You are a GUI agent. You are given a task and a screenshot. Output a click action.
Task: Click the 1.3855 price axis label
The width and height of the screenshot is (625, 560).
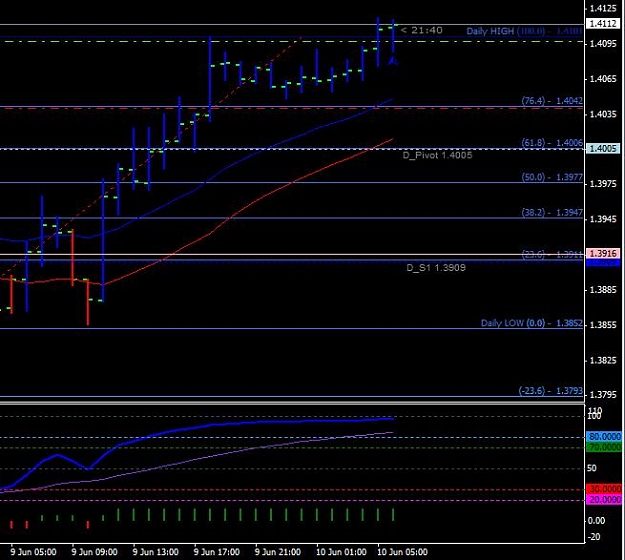(x=603, y=324)
